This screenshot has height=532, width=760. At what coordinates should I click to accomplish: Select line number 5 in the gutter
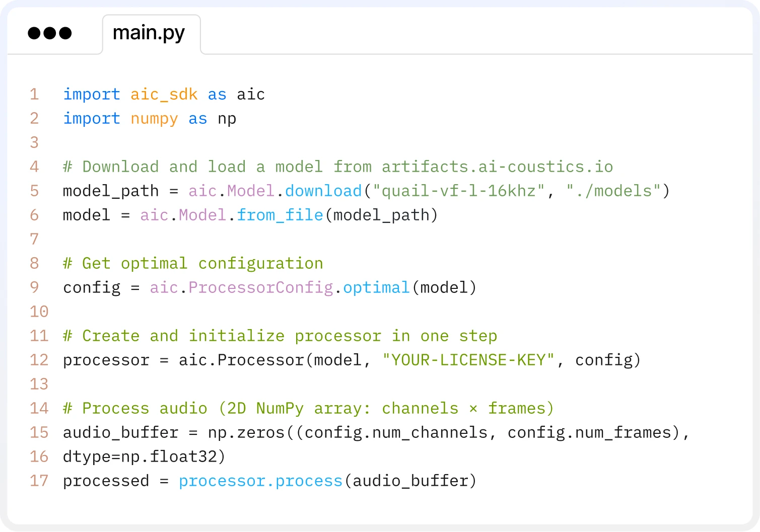(34, 191)
